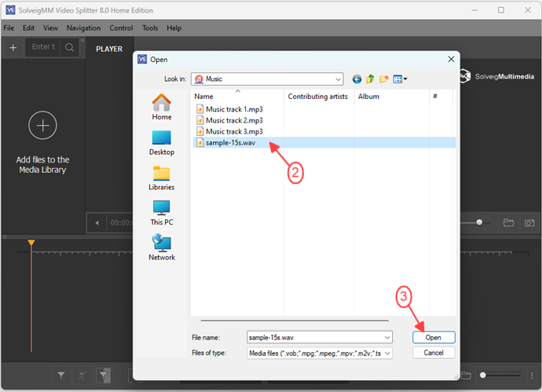The image size is (542, 392).
Task: Click the open folder icon in the player bar
Action: [508, 222]
